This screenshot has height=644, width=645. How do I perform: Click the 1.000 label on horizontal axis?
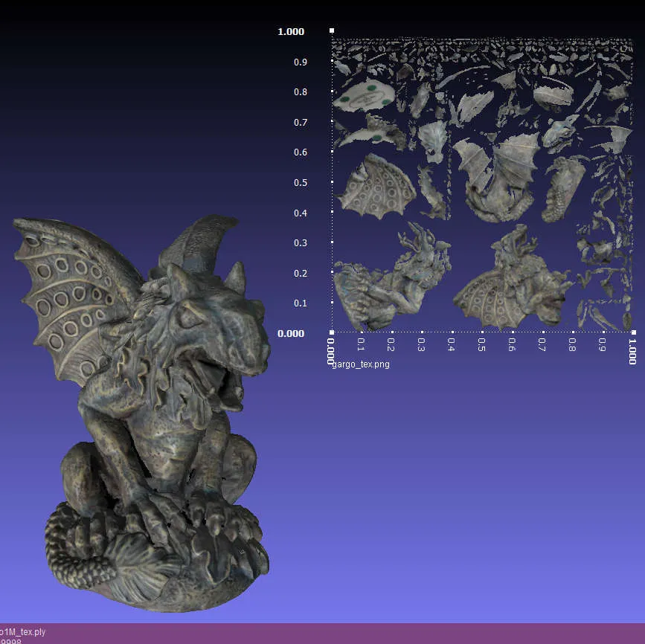click(x=633, y=350)
